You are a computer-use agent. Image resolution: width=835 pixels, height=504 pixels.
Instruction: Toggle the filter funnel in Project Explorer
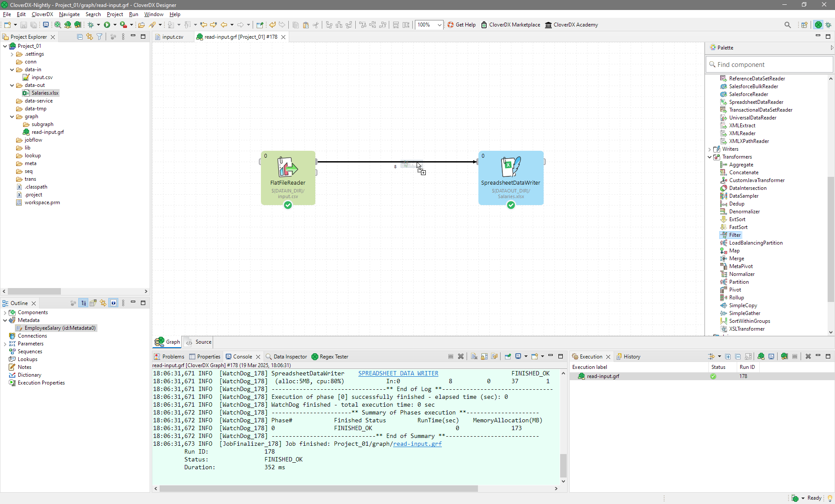(x=100, y=37)
